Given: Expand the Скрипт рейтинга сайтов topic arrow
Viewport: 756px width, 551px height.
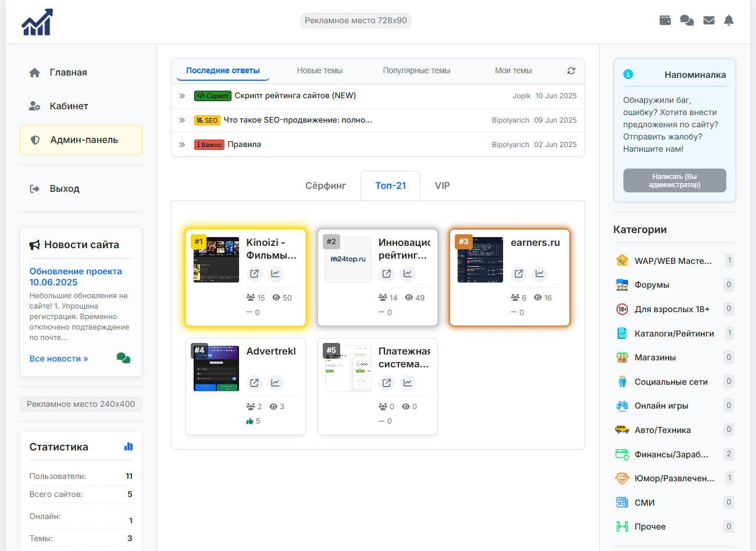Looking at the screenshot, I should (x=182, y=96).
